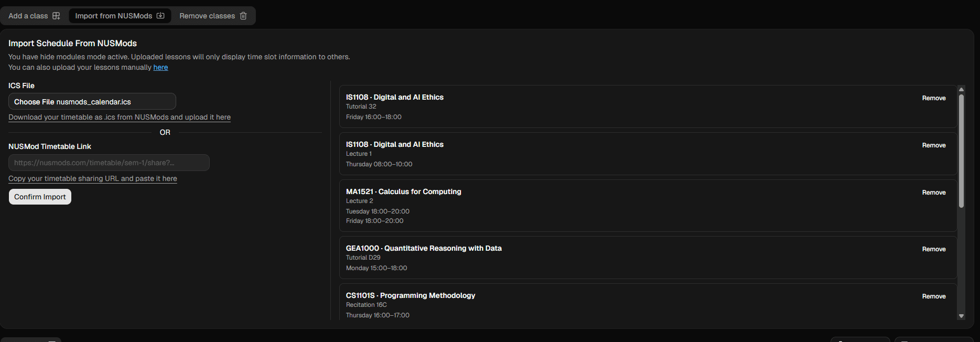
Task: Click the grid-plus icon beside Add a class
Action: coord(56,16)
